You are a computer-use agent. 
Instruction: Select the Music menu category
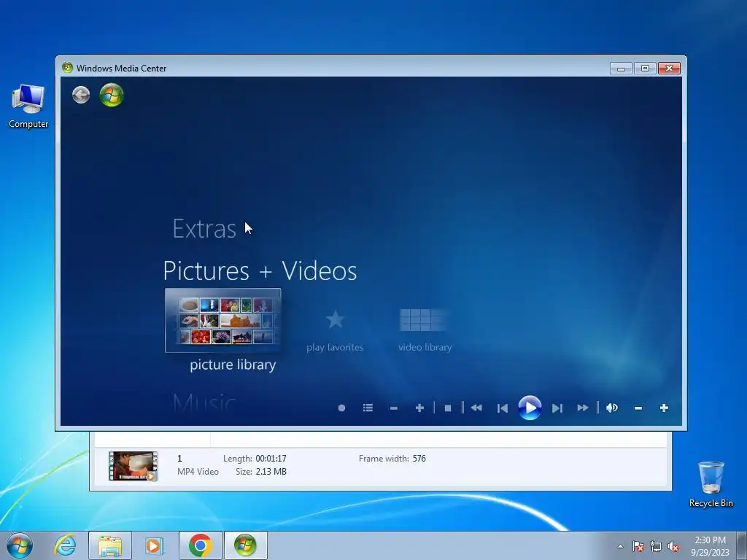click(204, 402)
